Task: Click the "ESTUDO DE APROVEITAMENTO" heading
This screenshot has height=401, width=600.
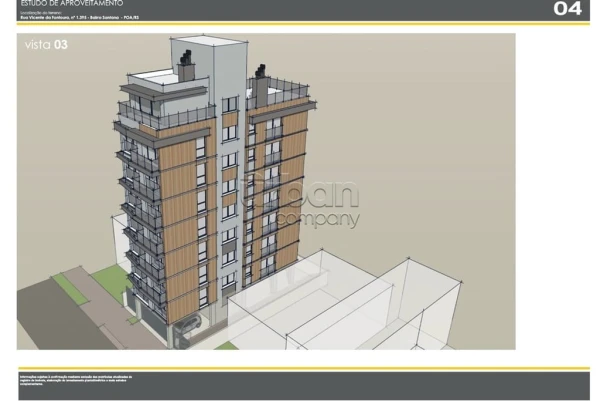Action: [x=72, y=3]
